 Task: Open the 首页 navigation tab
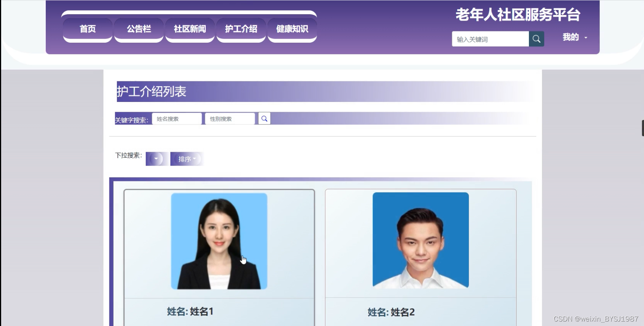pos(88,29)
